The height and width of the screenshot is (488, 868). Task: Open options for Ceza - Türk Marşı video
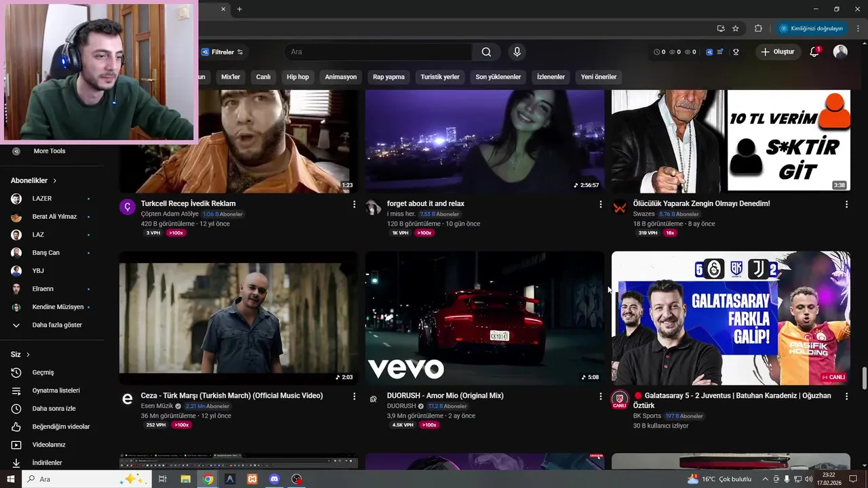[354, 396]
